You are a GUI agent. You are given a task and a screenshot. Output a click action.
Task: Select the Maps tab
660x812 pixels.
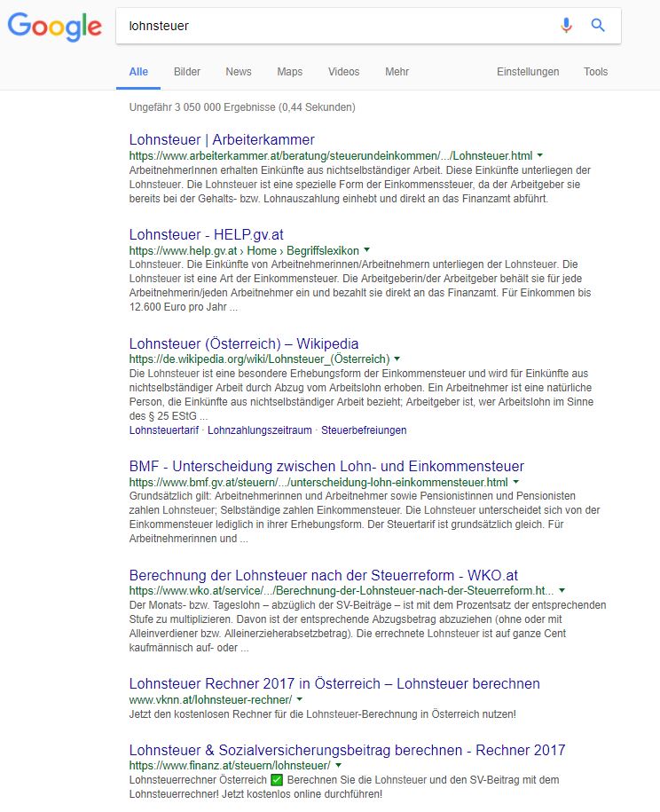click(x=289, y=72)
